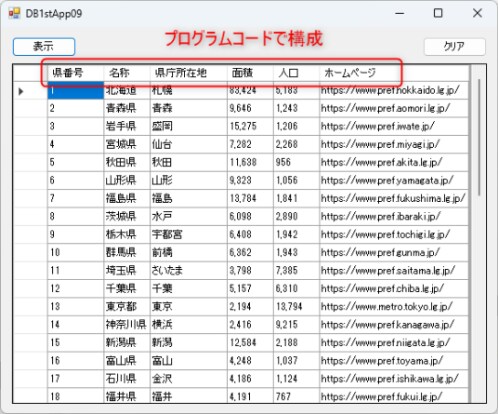Click the area cell 9,646
This screenshot has height=414, width=498.
click(250, 108)
